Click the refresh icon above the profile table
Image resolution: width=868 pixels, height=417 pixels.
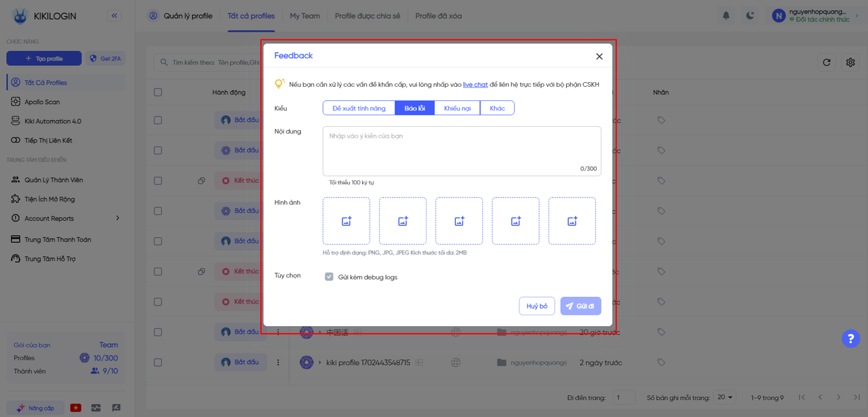(x=827, y=62)
